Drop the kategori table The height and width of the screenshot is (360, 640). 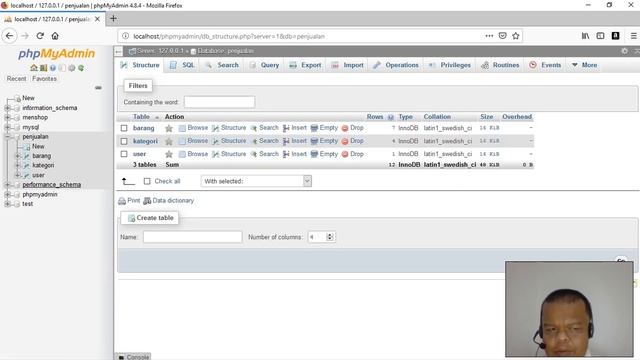pos(353,141)
